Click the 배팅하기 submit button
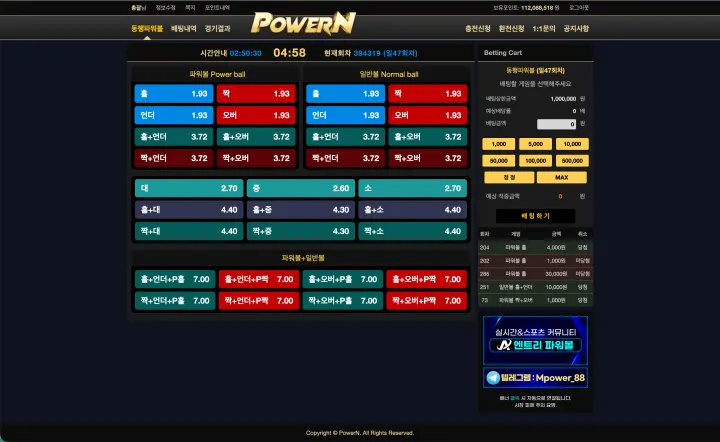Screen dimensions: 720x442 [x=535, y=216]
